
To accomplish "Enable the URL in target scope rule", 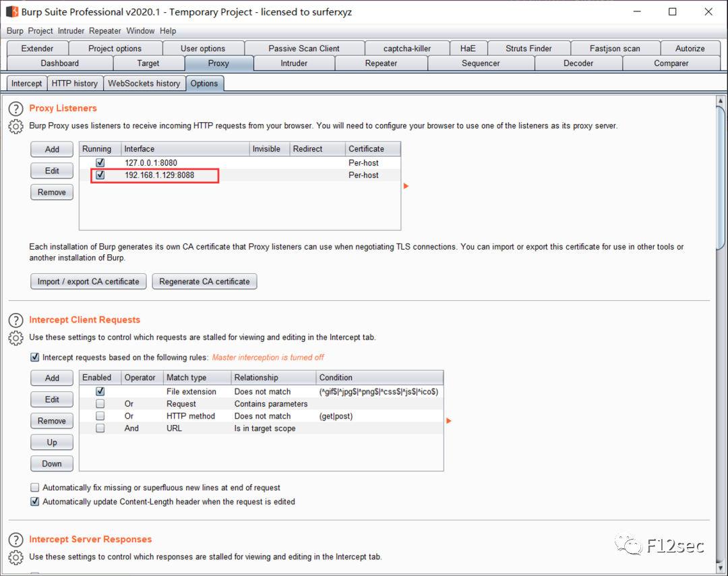I will click(x=100, y=428).
